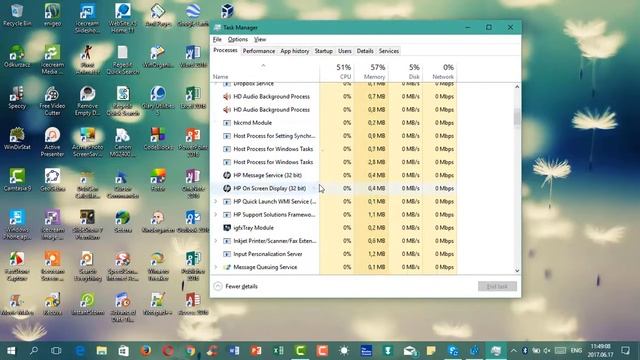Viewport: 640px width, 360px height.
Task: Expand the HP Support Solutions Framework row
Action: point(216,214)
